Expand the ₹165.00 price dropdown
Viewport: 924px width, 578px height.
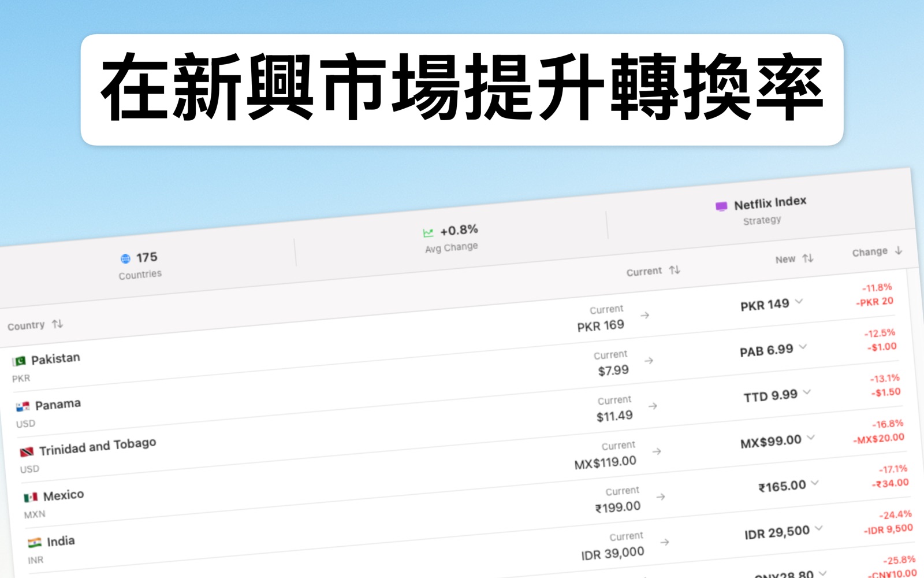point(815,483)
